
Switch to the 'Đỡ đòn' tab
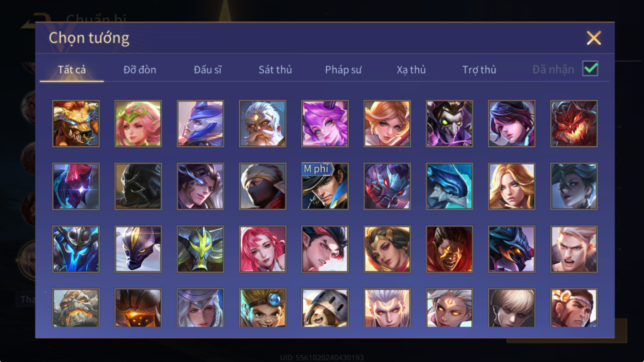pyautogui.click(x=140, y=69)
